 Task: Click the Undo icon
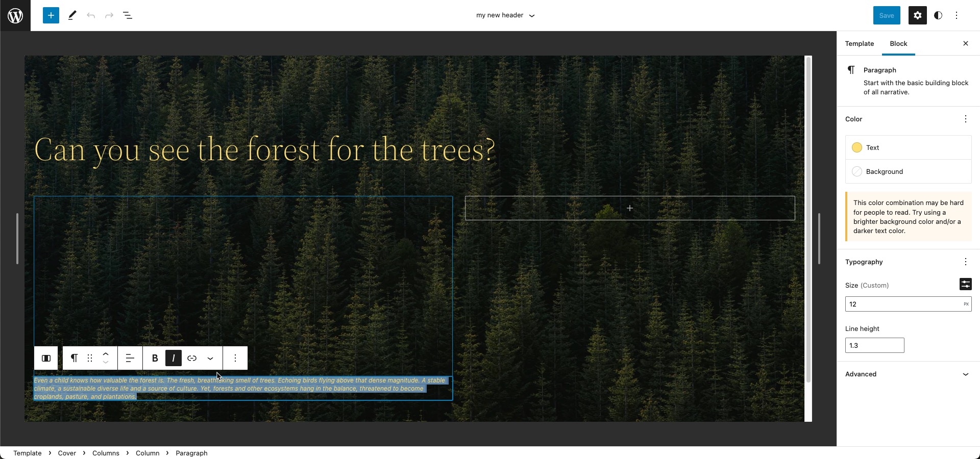(90, 15)
